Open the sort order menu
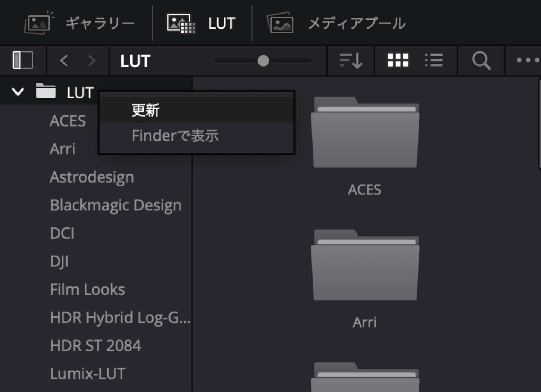This screenshot has width=541, height=392. pyautogui.click(x=351, y=61)
